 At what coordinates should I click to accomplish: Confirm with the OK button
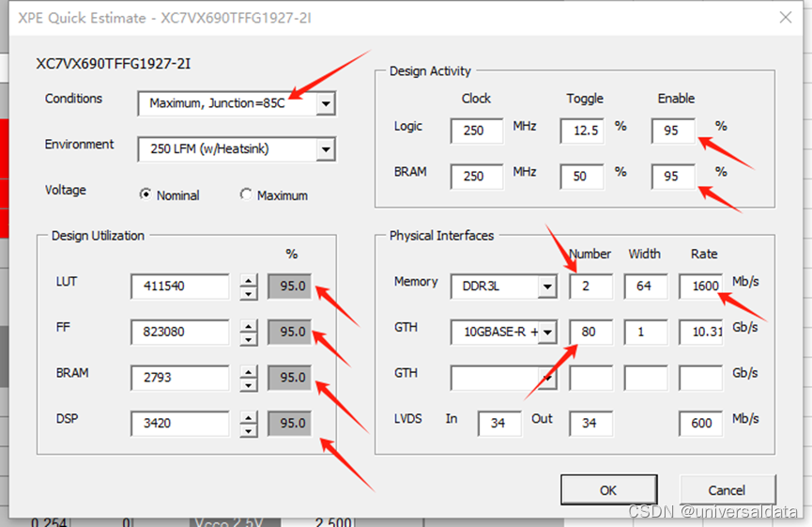(x=609, y=489)
